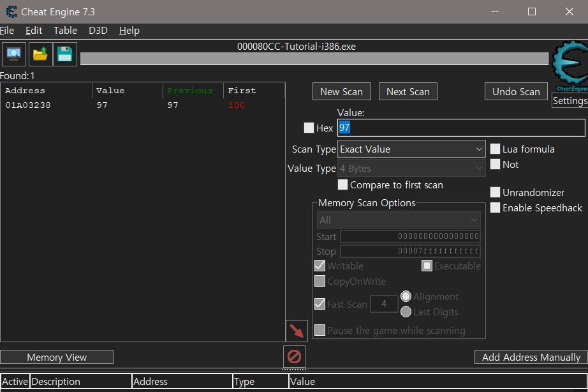Open the D3D menu
The image size is (588, 392).
98,31
